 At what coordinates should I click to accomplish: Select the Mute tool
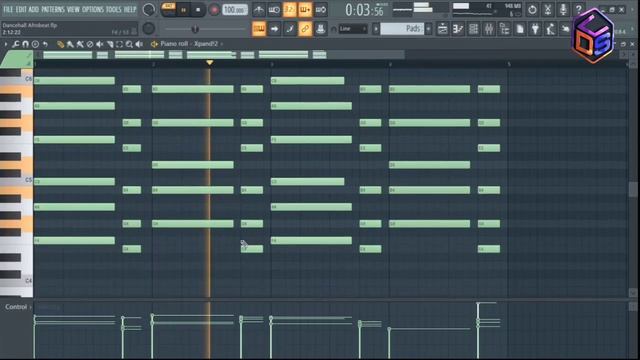[100, 44]
